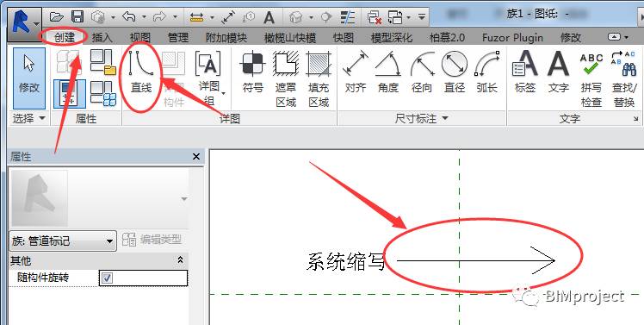Open the Customize Quick Access Toolbar dropdown
The height and width of the screenshot is (325, 644).
click(x=422, y=17)
